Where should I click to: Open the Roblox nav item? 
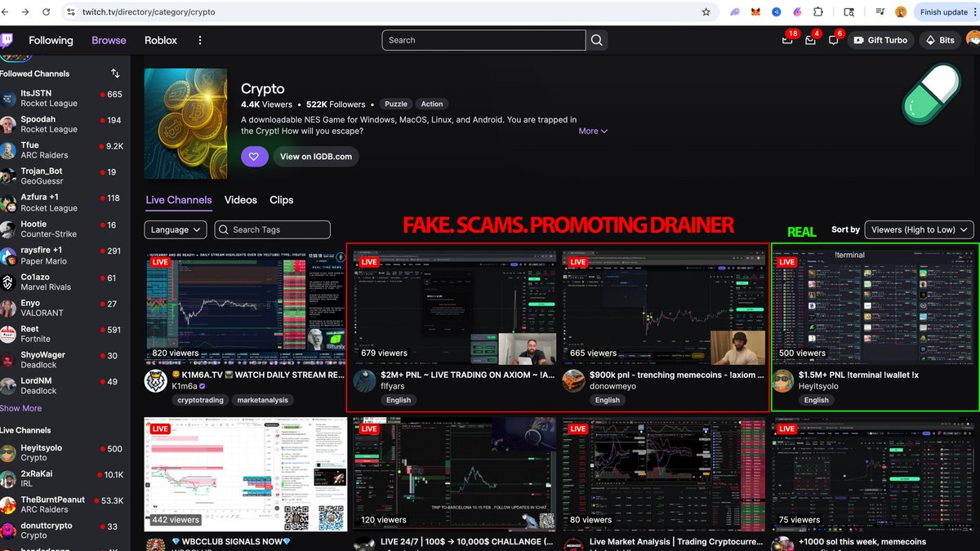pos(161,40)
